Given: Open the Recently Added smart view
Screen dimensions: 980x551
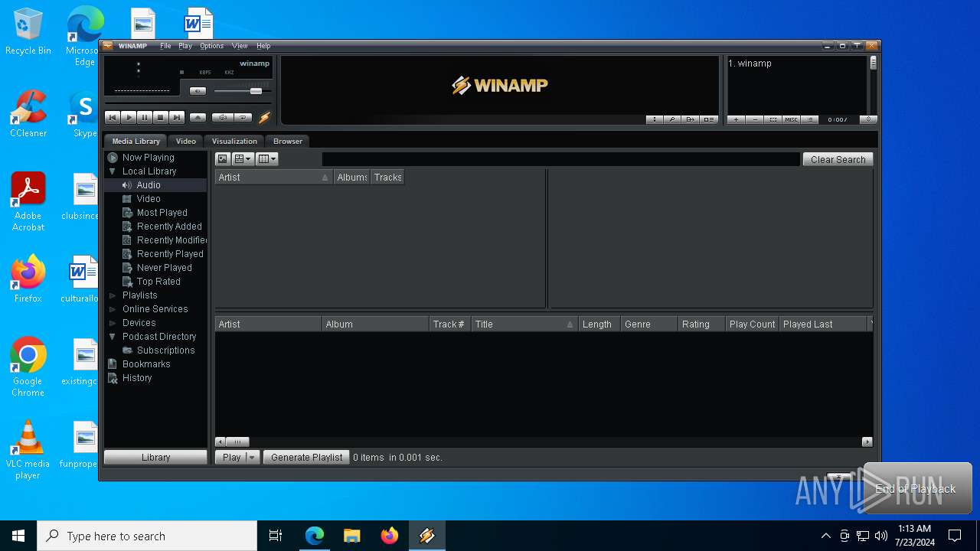Looking at the screenshot, I should coord(169,227).
